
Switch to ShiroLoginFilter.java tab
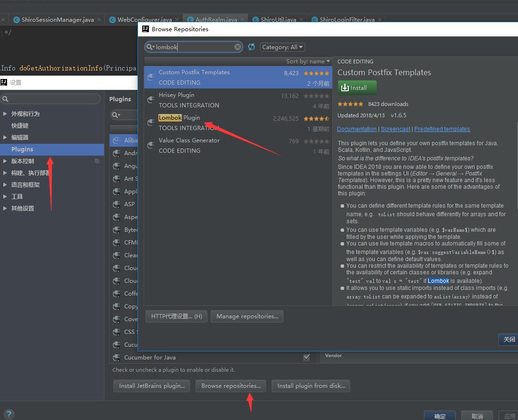[347, 19]
